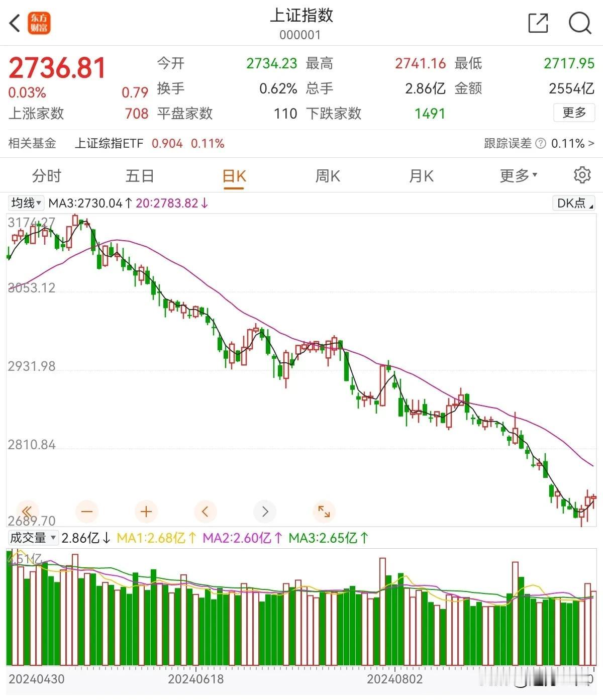Zoom out chart with minus button
This screenshot has width=603, height=700.
[x=87, y=512]
